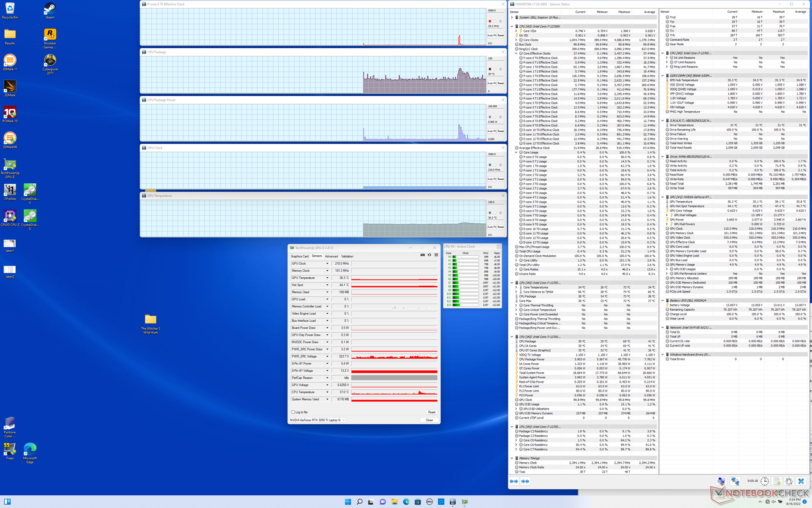Enable Log to file checkbox
This screenshot has height=508, width=812.
coord(293,412)
